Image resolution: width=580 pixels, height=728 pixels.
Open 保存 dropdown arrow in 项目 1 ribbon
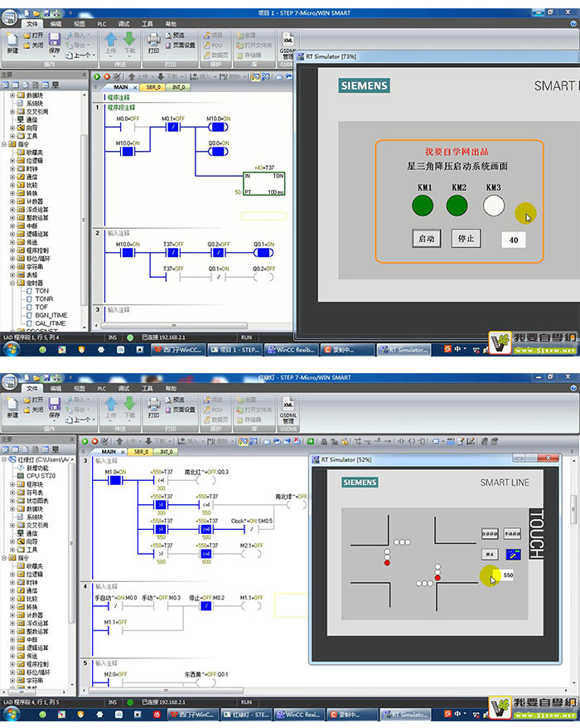click(55, 56)
